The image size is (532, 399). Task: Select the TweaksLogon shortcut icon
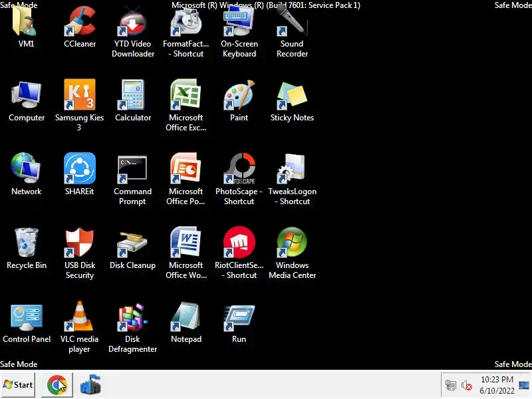[292, 169]
